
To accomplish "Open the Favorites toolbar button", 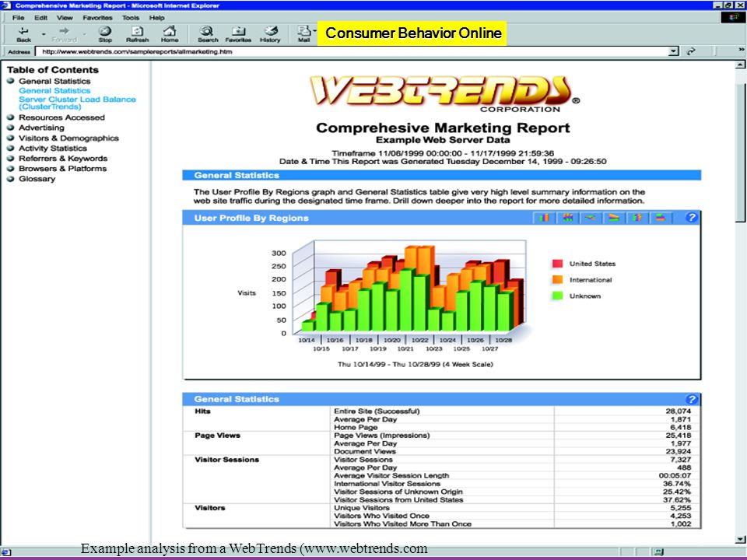I will click(x=238, y=34).
